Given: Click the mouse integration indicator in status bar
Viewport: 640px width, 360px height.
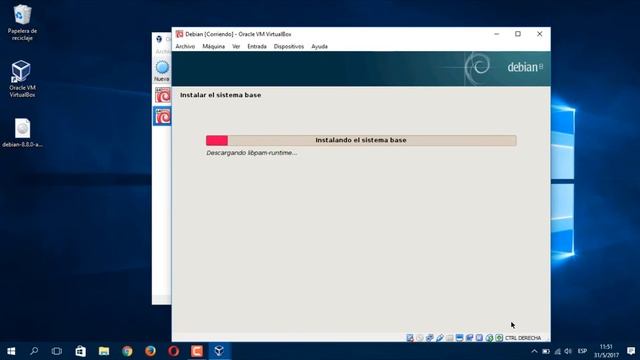Looking at the screenshot, I should [x=489, y=338].
